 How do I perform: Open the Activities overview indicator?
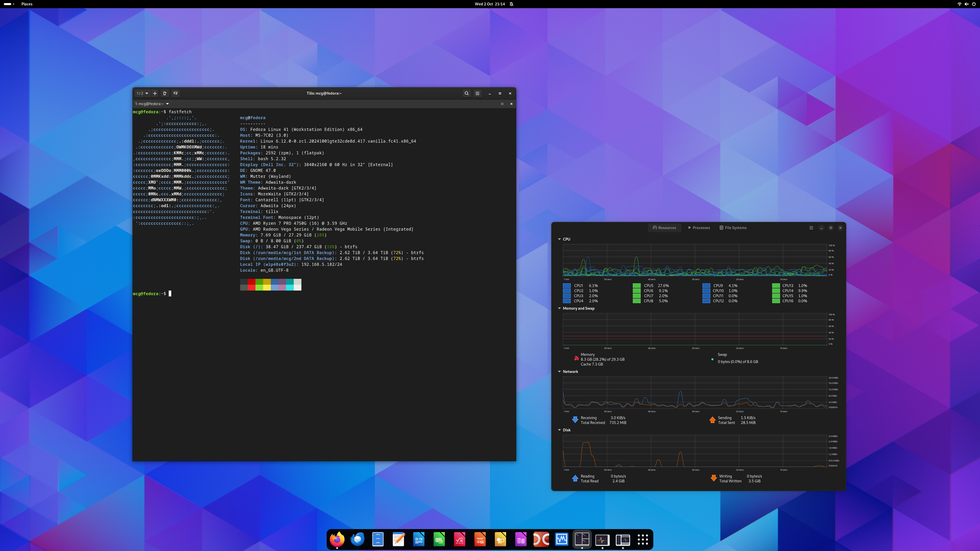click(9, 4)
